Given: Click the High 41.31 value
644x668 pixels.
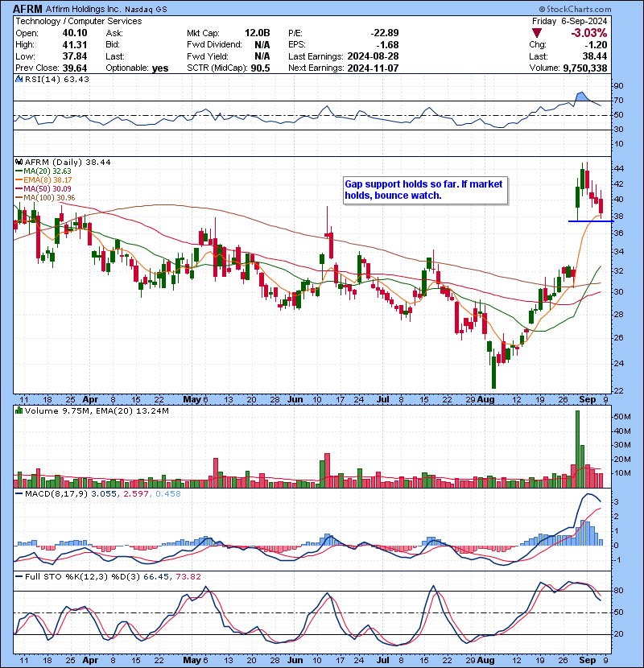Looking at the screenshot, I should (x=75, y=45).
